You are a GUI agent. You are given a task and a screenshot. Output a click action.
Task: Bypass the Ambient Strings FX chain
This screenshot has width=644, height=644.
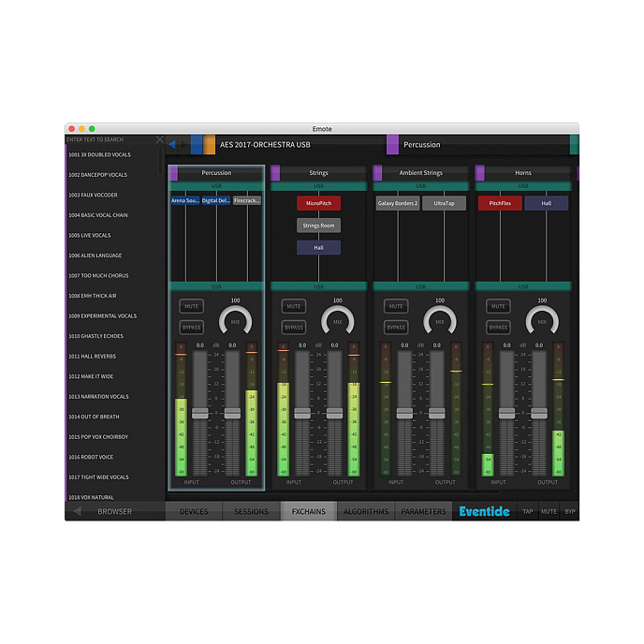(x=396, y=328)
